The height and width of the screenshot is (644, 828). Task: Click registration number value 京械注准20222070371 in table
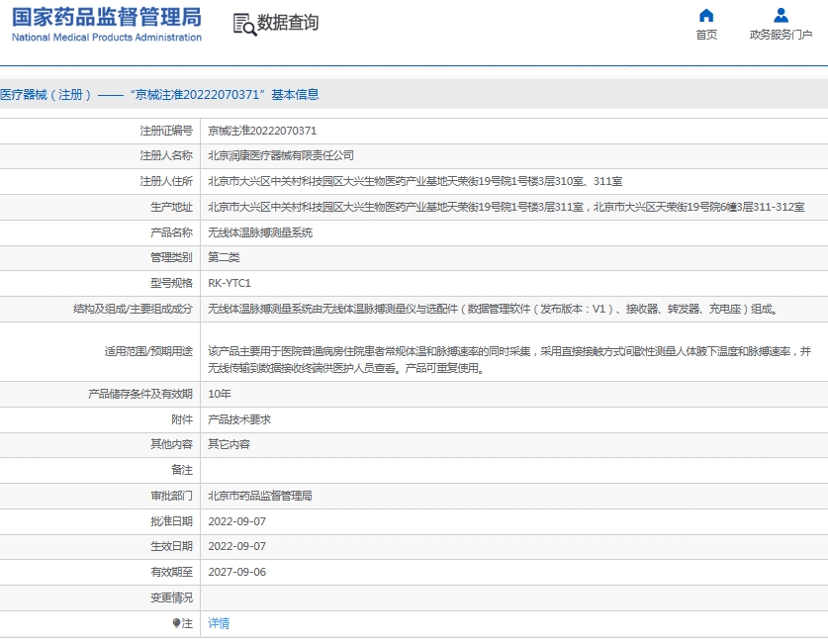(x=262, y=131)
